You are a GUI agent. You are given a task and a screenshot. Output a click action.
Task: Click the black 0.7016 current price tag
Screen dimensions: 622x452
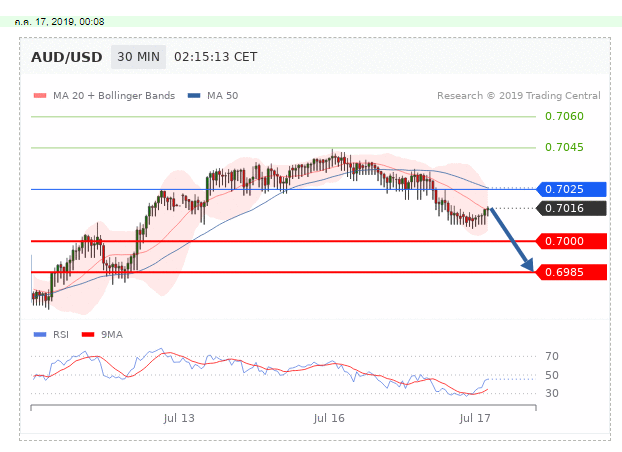click(571, 208)
